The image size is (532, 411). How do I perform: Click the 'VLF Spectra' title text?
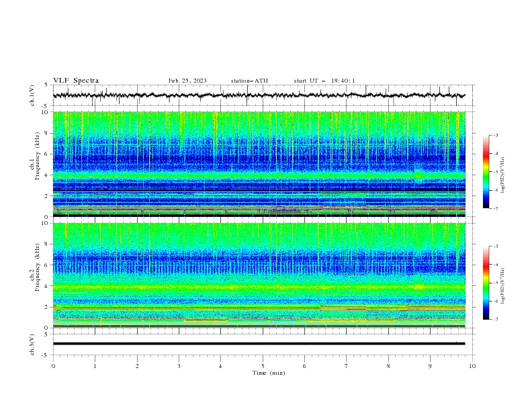[76, 81]
